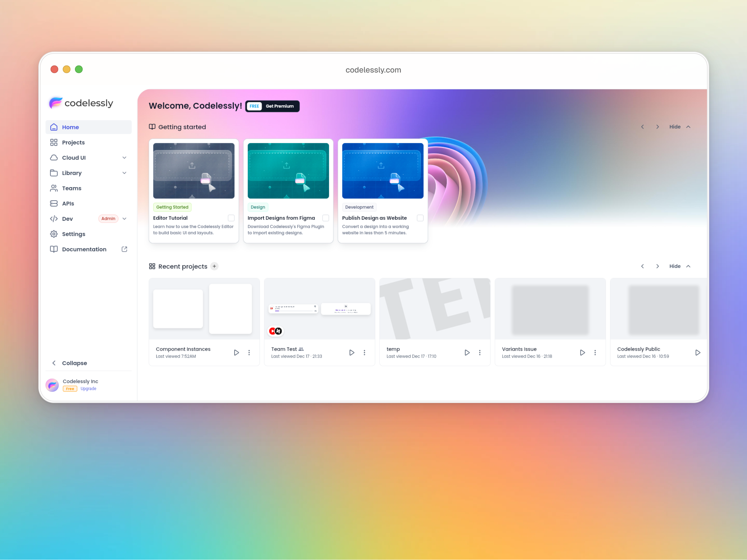Image resolution: width=747 pixels, height=560 pixels.
Task: Open Documentation in the sidebar
Action: click(88, 249)
